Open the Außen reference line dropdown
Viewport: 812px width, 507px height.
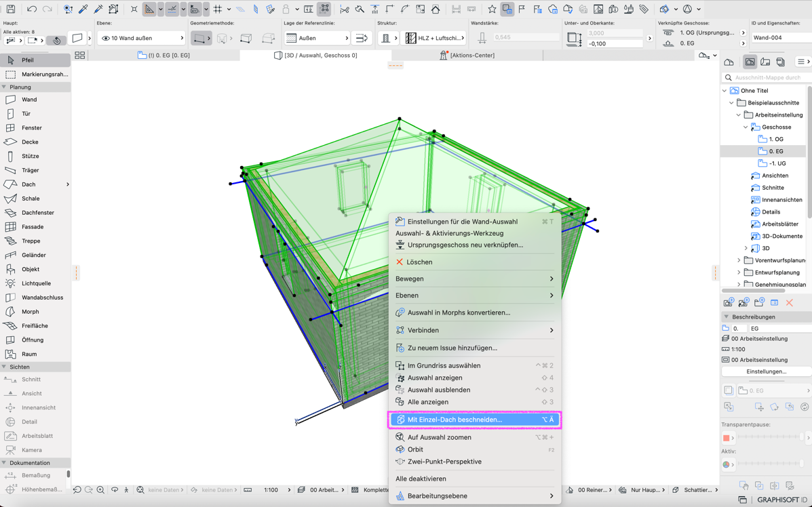click(x=317, y=38)
